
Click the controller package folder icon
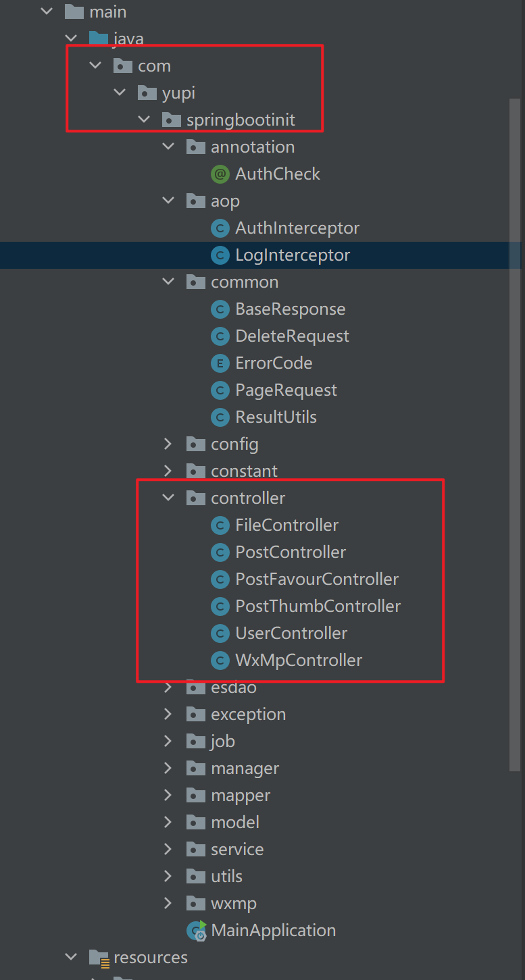tap(195, 498)
